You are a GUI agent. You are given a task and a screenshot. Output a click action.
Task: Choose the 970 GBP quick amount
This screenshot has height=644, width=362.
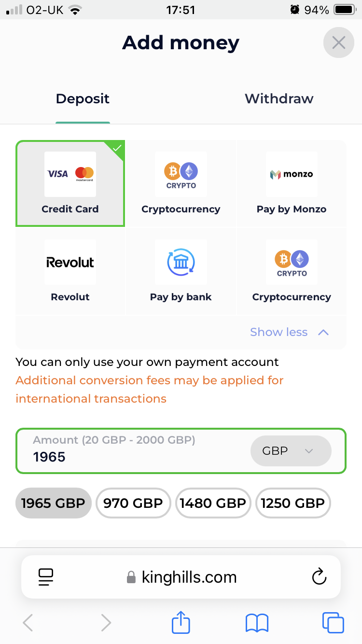133,503
